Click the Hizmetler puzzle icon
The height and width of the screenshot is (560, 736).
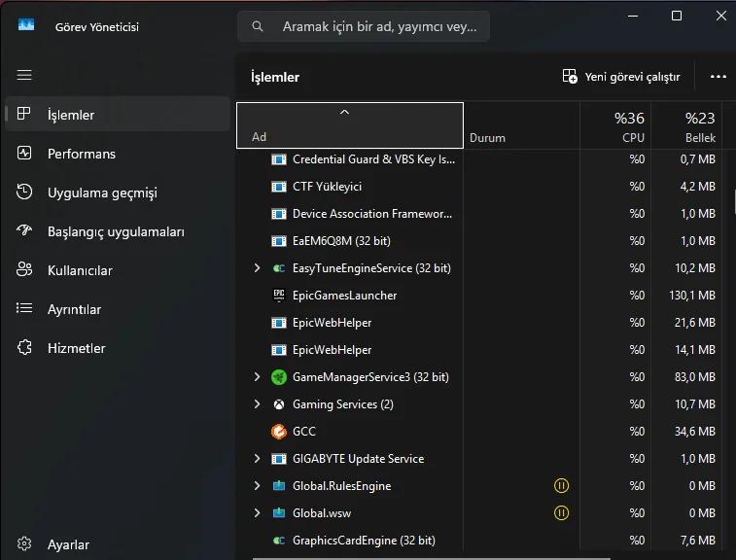click(x=25, y=348)
